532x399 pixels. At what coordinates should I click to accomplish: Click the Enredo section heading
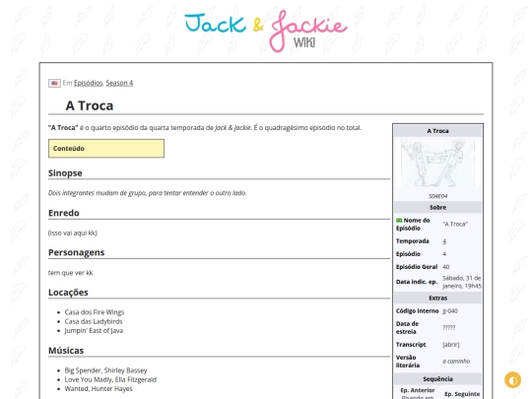coord(64,213)
